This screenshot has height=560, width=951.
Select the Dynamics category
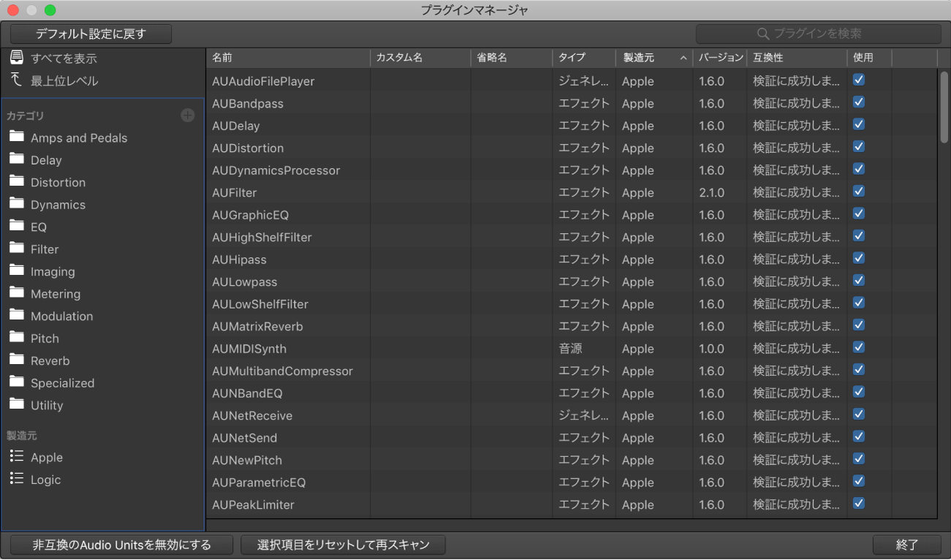click(58, 205)
